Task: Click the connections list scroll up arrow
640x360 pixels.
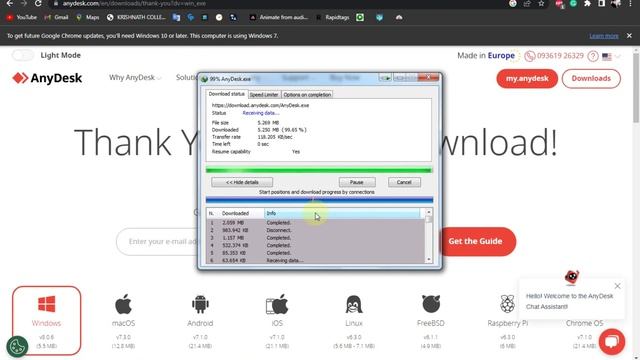Action: coord(429,212)
